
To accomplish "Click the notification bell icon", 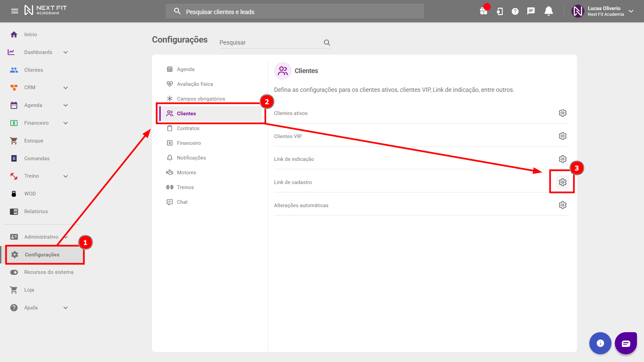I will (548, 11).
